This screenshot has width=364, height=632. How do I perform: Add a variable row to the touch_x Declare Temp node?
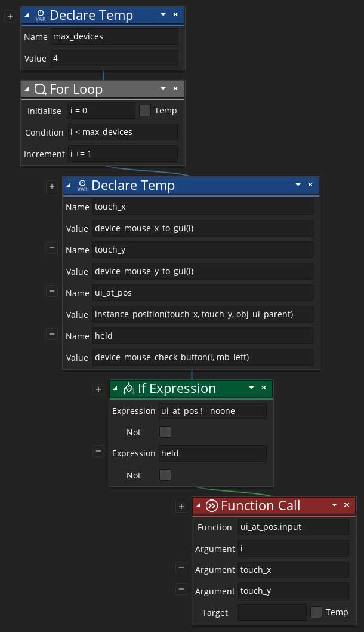52,186
